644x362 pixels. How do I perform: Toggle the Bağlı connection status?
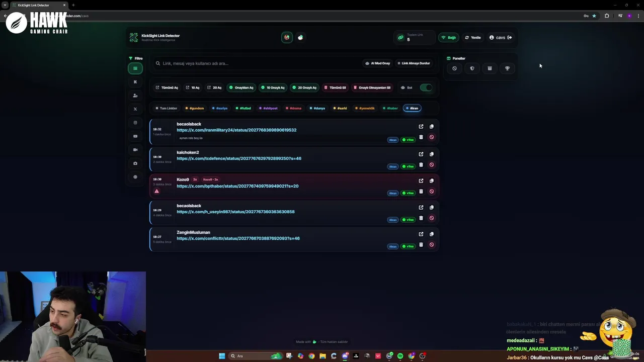pyautogui.click(x=448, y=38)
